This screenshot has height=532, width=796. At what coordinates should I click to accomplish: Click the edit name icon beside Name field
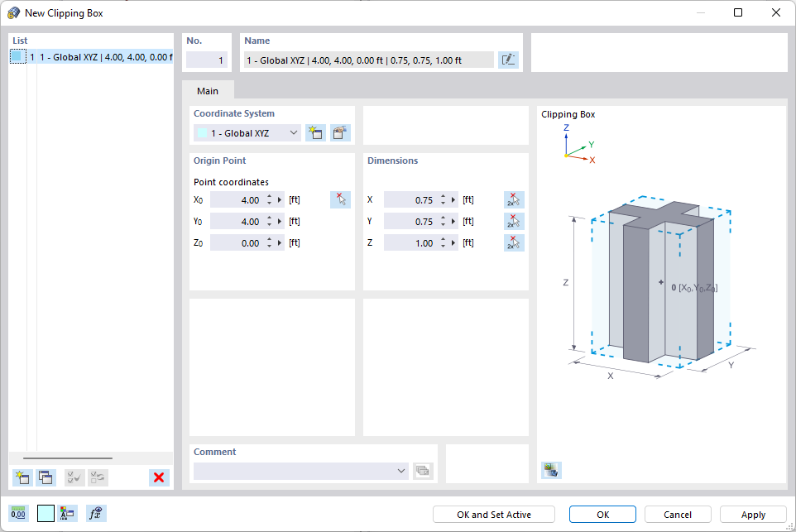click(508, 60)
